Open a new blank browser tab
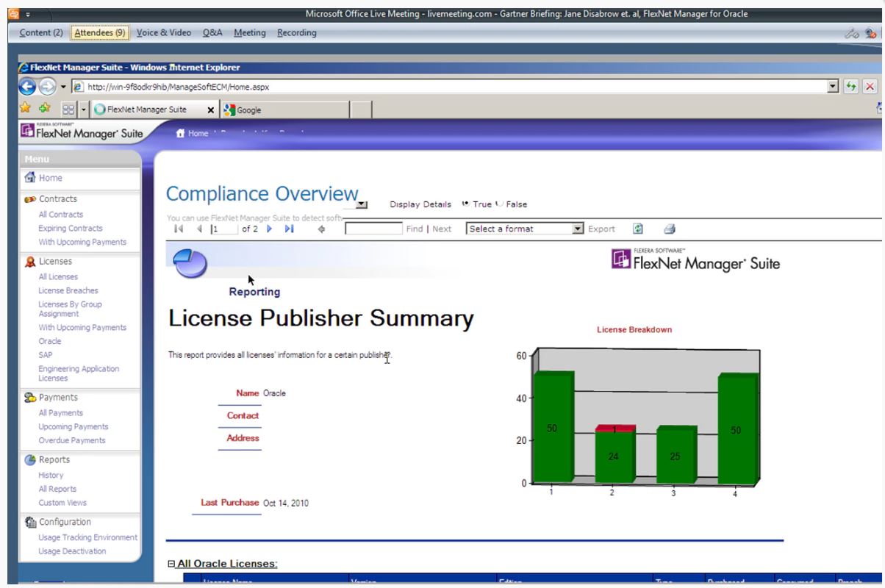Screen dimensions: 885x588 (x=360, y=110)
